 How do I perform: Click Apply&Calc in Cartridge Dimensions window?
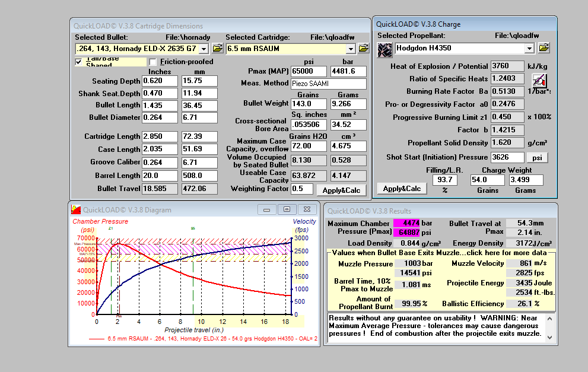point(341,190)
